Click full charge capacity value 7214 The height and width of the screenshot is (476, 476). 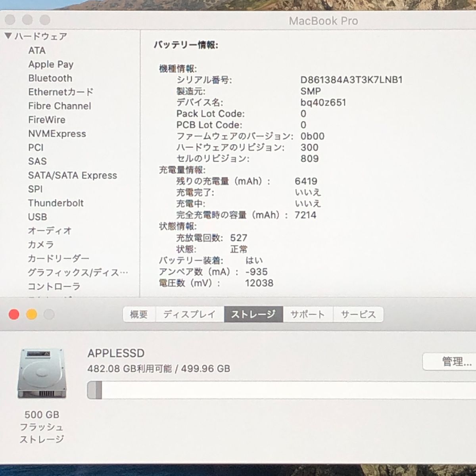[305, 215]
